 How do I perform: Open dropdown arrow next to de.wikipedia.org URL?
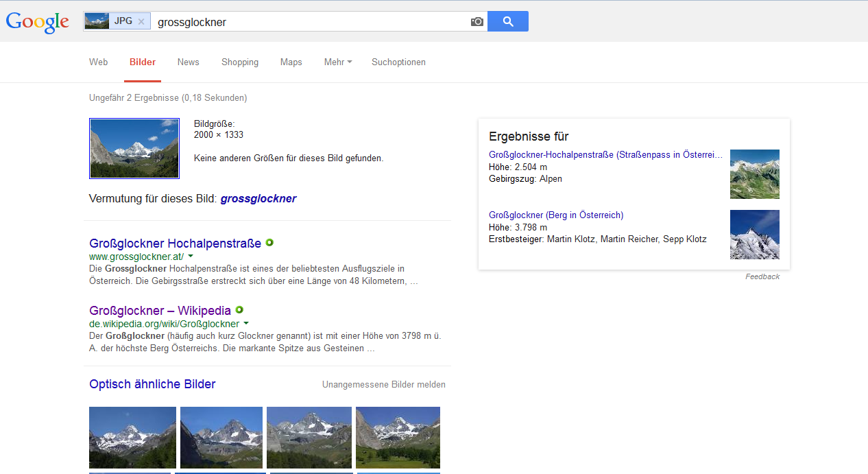[x=246, y=324]
